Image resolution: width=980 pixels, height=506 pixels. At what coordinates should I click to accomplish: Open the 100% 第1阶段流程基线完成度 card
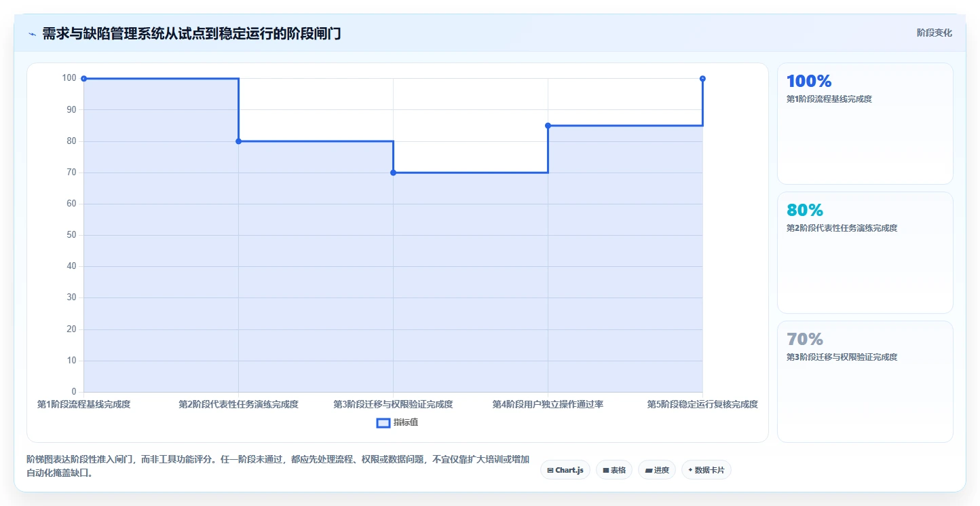[865, 124]
